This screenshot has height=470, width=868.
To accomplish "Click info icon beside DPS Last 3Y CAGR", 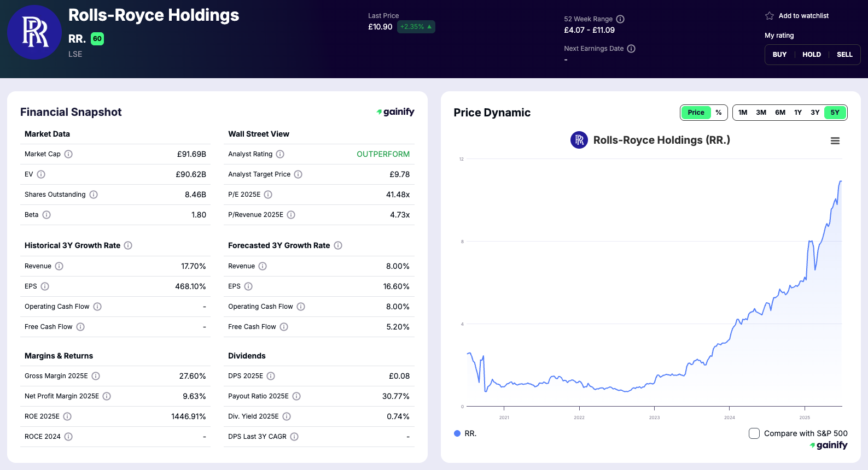I will click(x=294, y=437).
